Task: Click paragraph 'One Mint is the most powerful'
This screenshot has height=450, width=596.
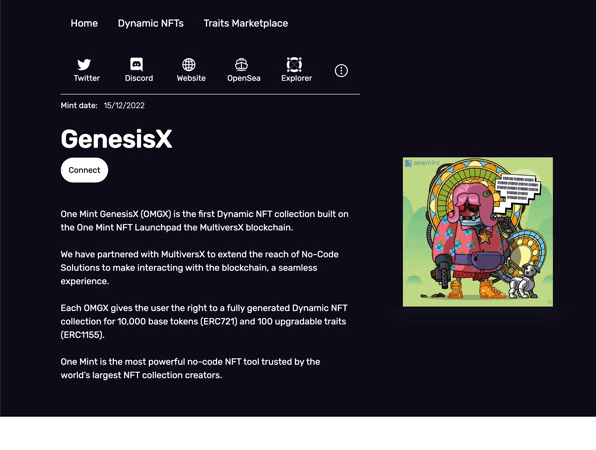Action: pyautogui.click(x=190, y=368)
